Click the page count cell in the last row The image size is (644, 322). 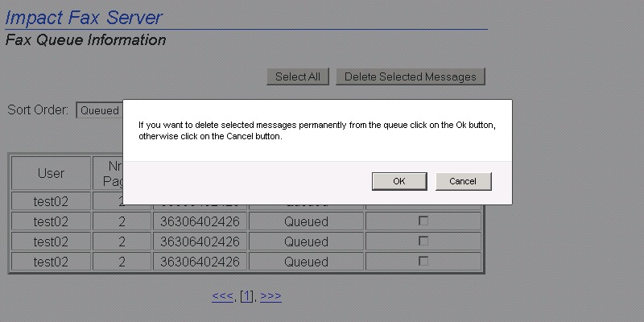pos(122,262)
